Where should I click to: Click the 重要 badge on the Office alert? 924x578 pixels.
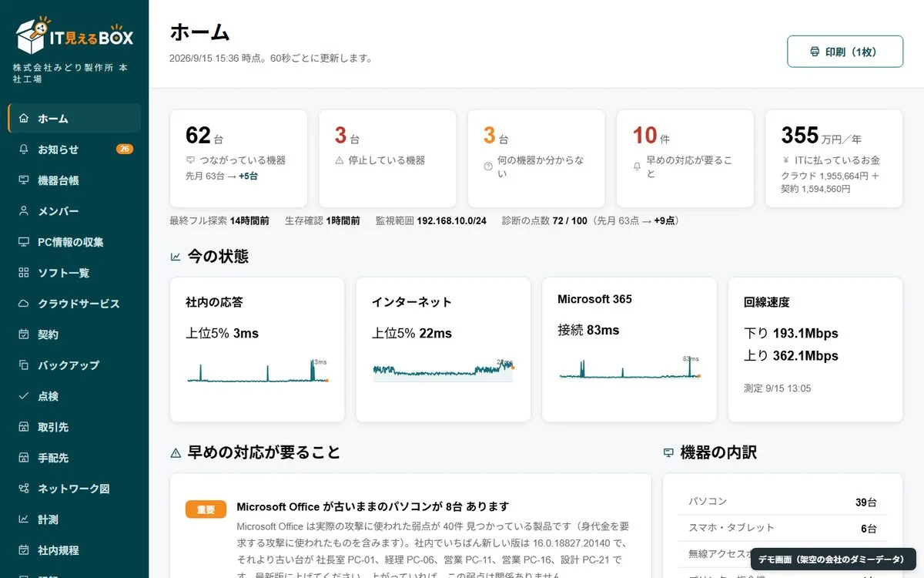coord(206,509)
